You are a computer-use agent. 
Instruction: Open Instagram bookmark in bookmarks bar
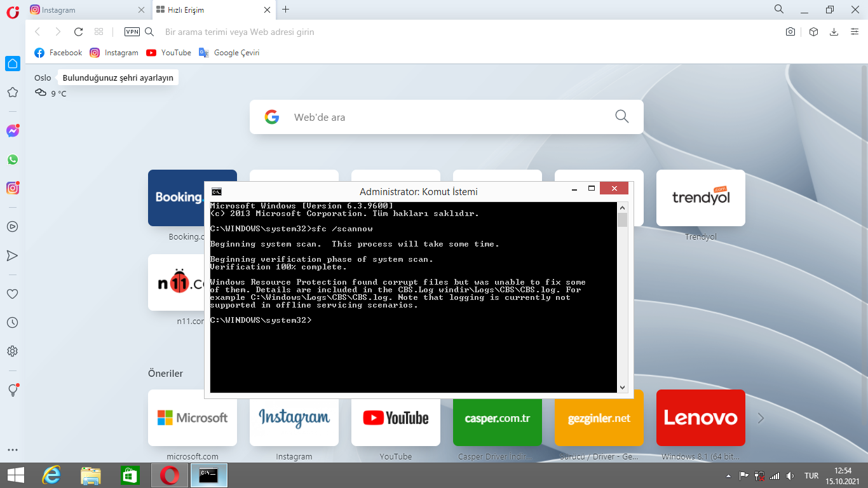point(114,53)
